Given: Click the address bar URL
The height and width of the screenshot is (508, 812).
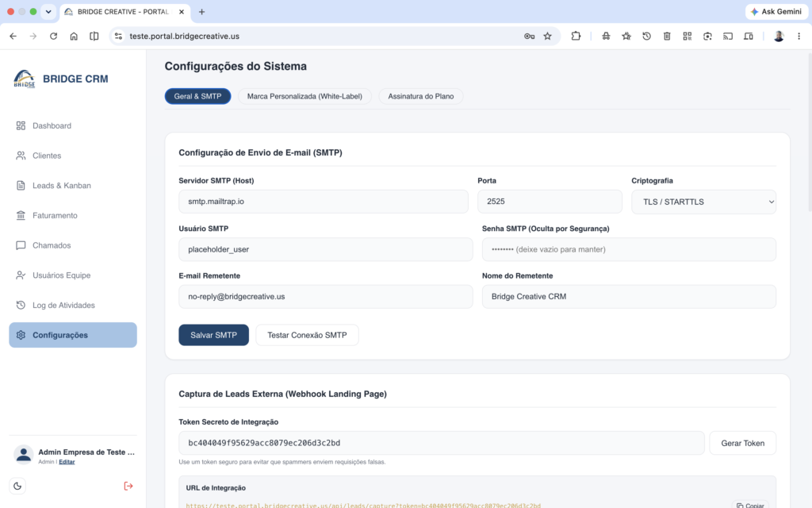Looking at the screenshot, I should click(184, 37).
